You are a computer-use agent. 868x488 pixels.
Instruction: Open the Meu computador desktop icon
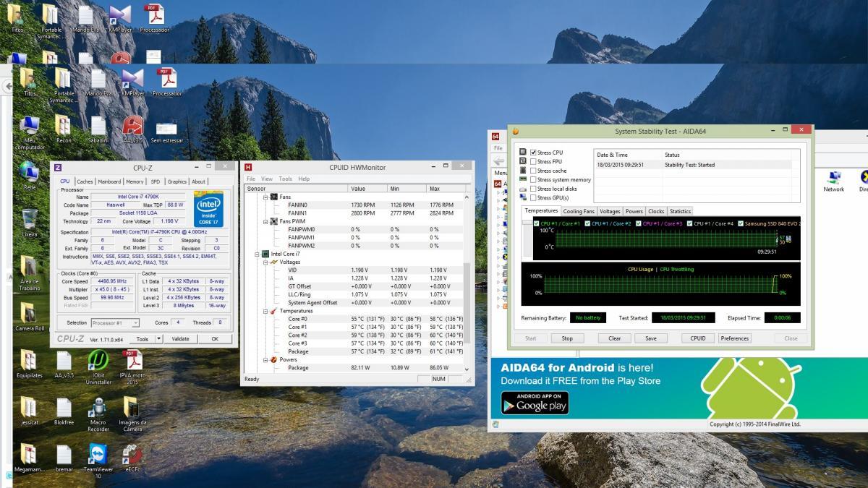click(30, 126)
